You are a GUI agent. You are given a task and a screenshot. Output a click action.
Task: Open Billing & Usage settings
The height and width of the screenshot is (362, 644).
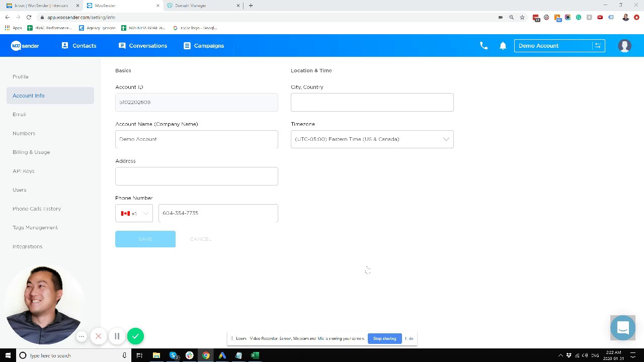(31, 152)
